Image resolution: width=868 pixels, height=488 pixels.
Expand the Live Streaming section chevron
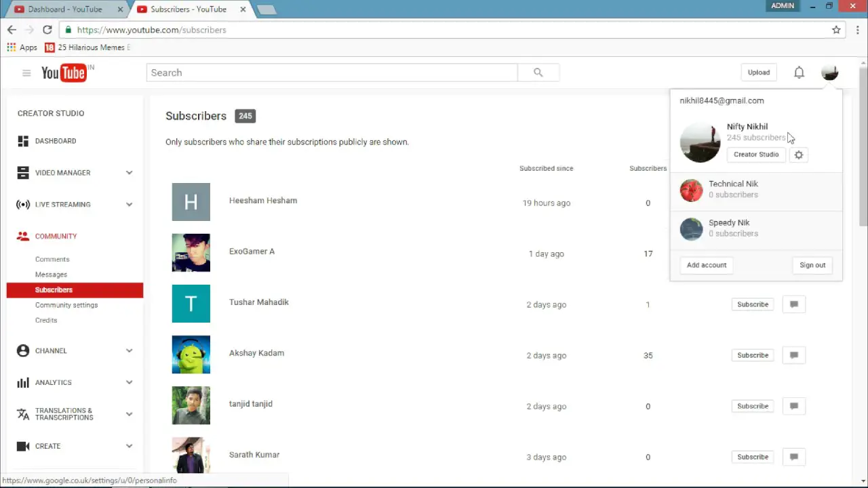click(129, 205)
